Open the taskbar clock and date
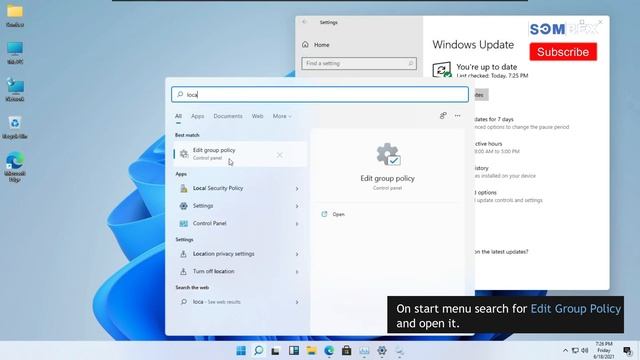Image resolution: width=640 pixels, height=360 pixels. [604, 351]
